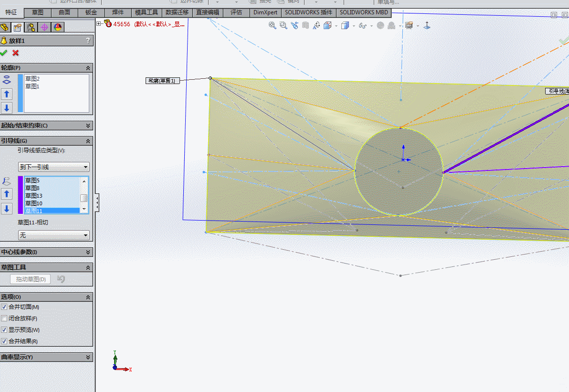The image size is (569, 392).
Task: Click Dynamic Annotation Views icon
Action: pos(316,25)
